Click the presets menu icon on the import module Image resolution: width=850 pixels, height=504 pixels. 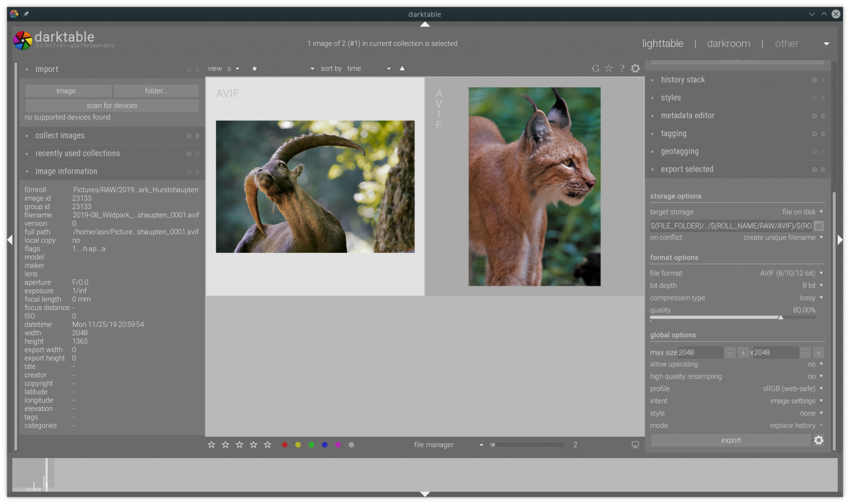[x=197, y=69]
